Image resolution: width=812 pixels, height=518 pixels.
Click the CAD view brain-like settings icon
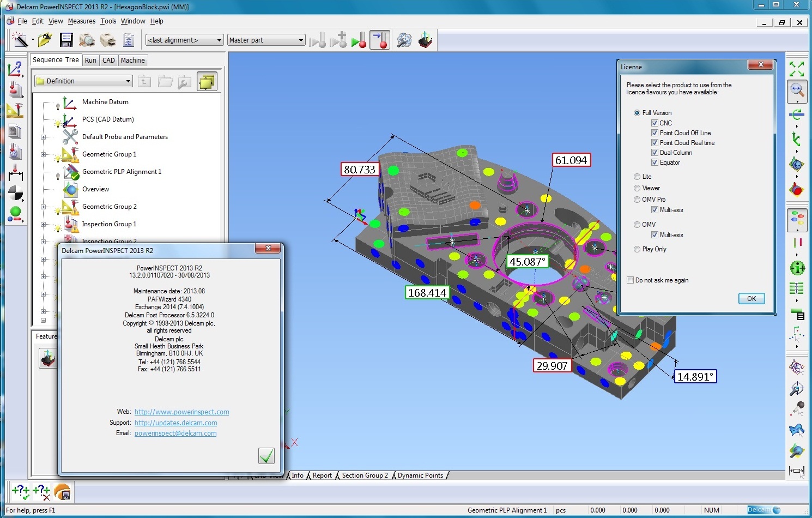pos(404,40)
